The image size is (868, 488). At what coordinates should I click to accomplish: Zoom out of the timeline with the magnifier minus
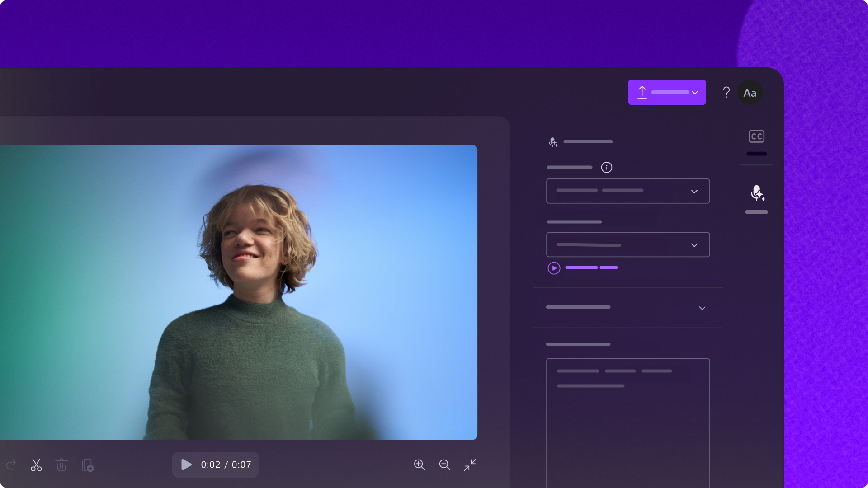pos(444,465)
